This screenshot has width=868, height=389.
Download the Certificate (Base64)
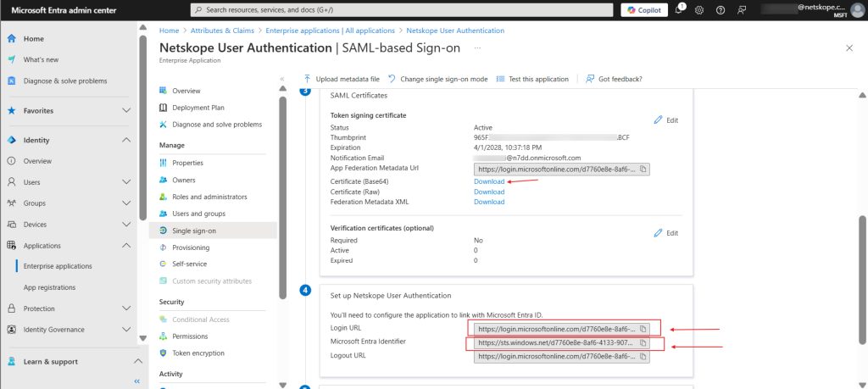[489, 181]
